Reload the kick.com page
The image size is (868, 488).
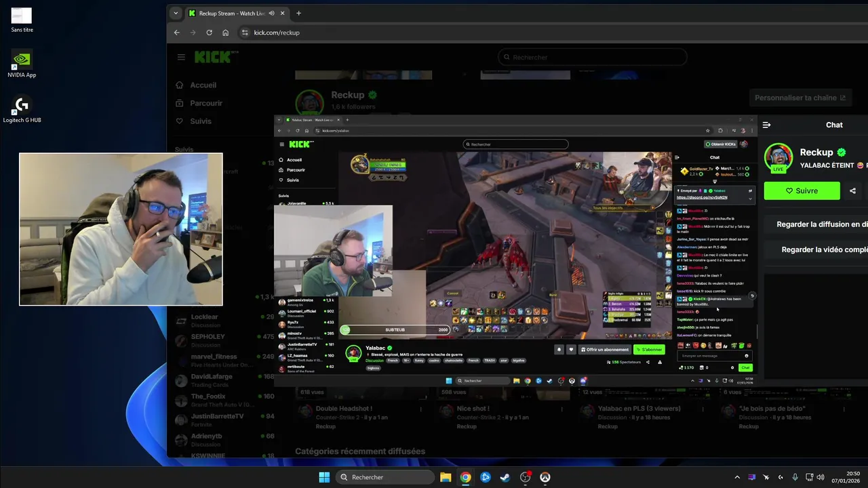pos(209,33)
